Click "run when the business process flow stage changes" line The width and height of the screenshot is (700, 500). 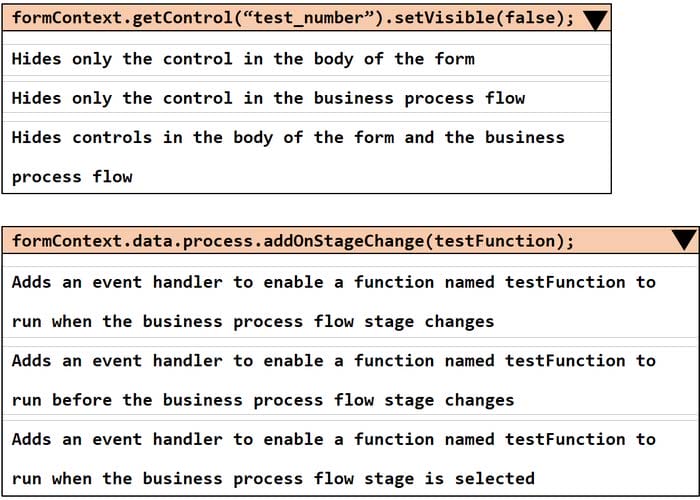click(253, 322)
